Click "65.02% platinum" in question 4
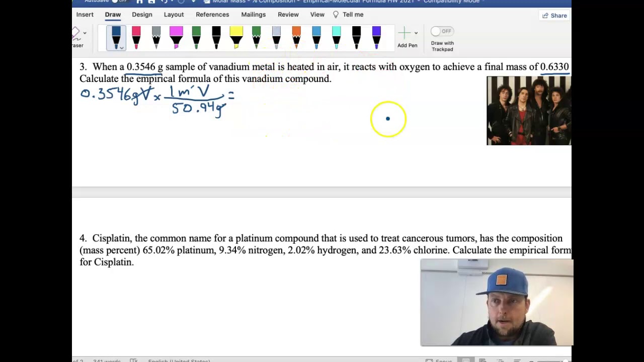The height and width of the screenshot is (362, 644). coord(178,250)
